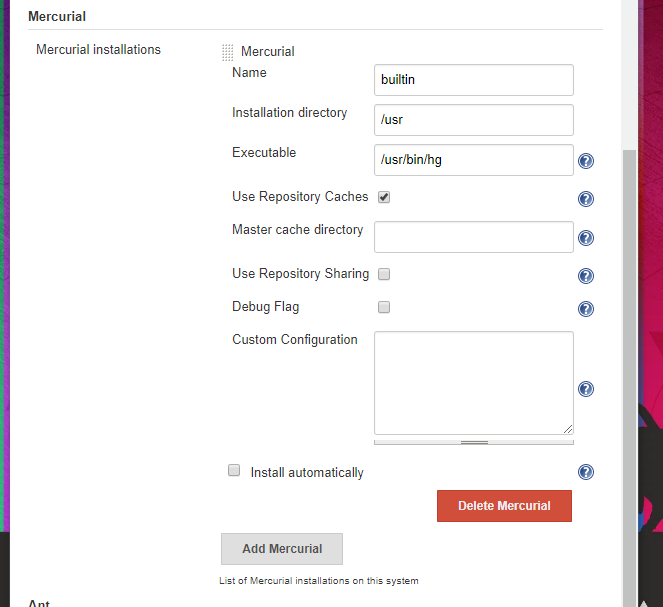This screenshot has width=663, height=607.
Task: Enable Use Repository Sharing checkbox
Action: click(x=384, y=274)
